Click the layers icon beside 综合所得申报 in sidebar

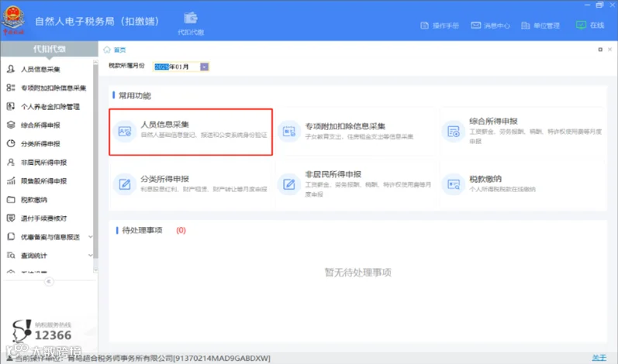(11, 125)
